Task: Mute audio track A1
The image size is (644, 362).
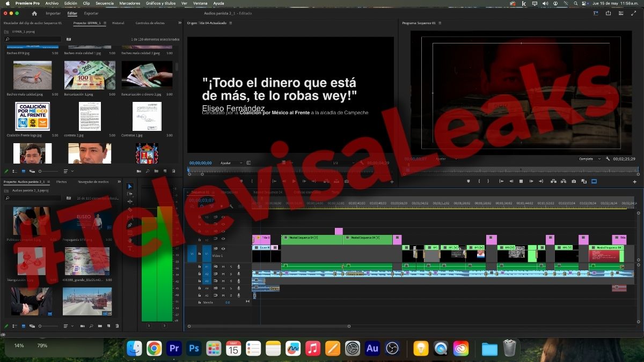Action: coord(223,267)
